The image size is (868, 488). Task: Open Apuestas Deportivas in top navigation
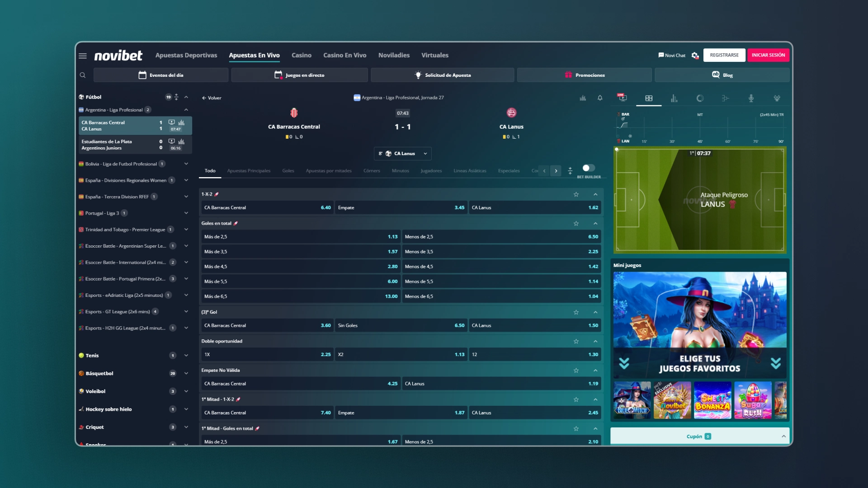[186, 55]
